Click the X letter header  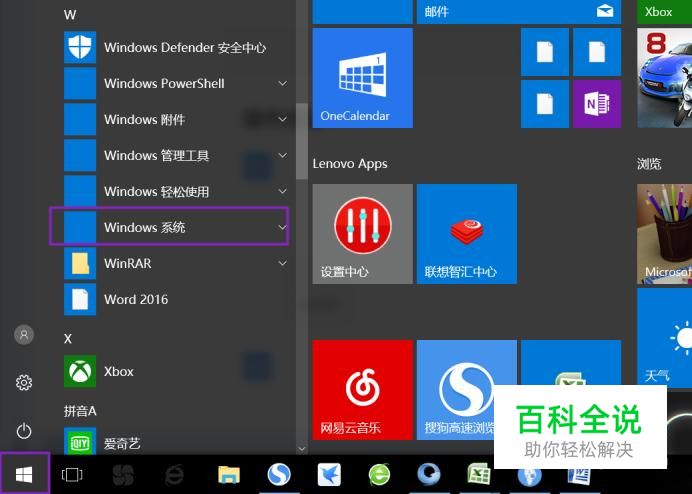tap(68, 339)
